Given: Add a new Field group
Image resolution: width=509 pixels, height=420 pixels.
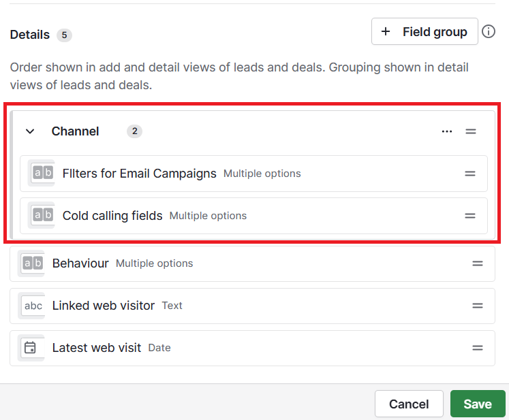Looking at the screenshot, I should [x=425, y=31].
